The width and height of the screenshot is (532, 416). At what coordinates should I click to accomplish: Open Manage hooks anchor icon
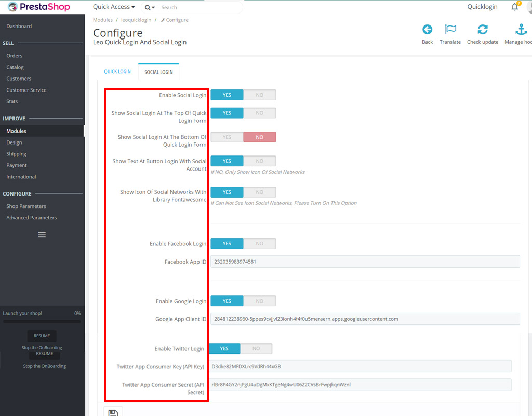[x=521, y=30]
